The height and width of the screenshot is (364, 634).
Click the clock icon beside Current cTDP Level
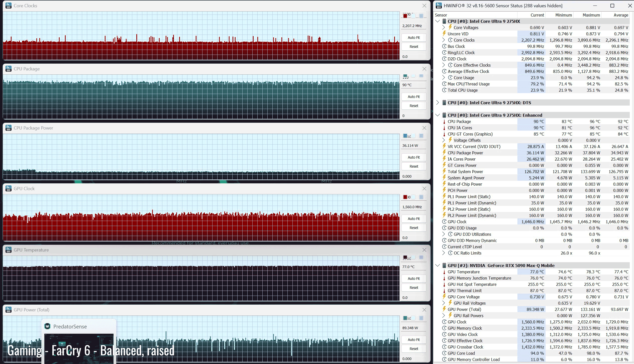click(444, 247)
